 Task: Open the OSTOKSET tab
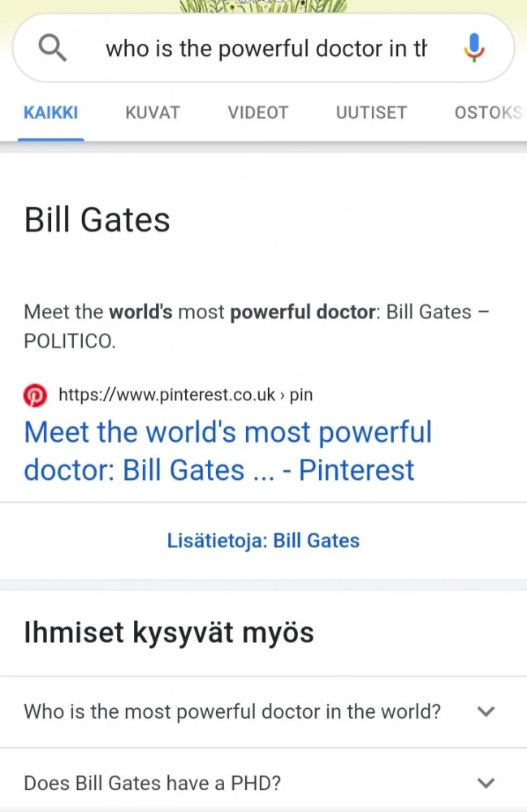489,113
